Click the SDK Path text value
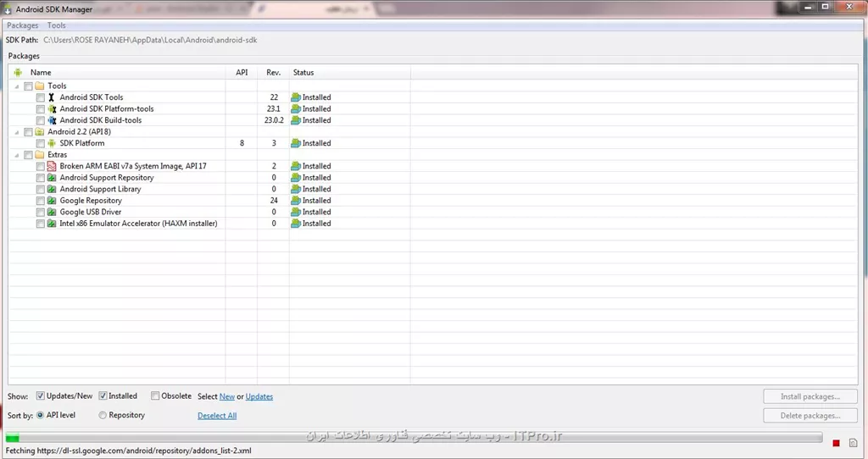The width and height of the screenshot is (868, 459). pyautogui.click(x=150, y=40)
